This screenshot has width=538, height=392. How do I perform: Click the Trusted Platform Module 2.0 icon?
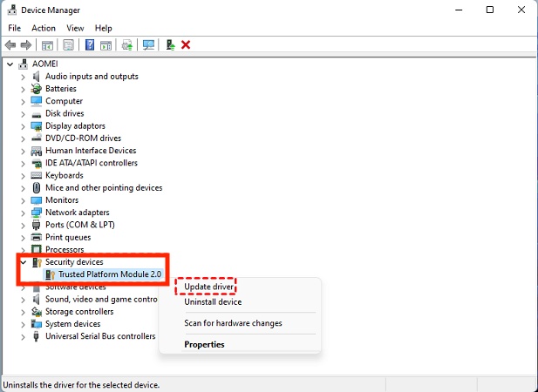[x=51, y=274]
